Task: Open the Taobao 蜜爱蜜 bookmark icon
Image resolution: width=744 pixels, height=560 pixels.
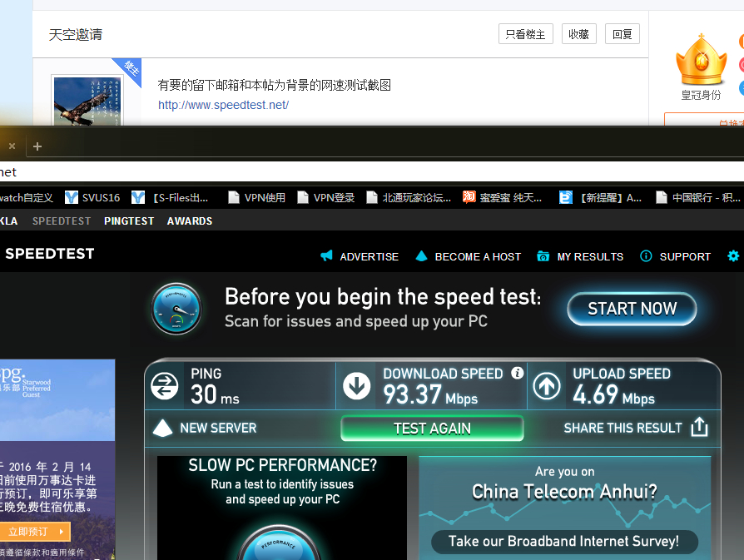Action: click(x=469, y=197)
